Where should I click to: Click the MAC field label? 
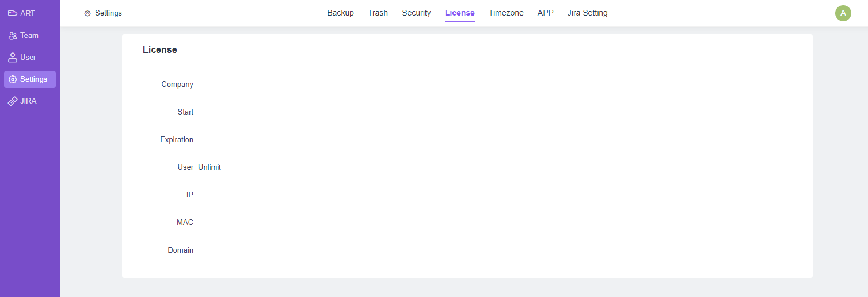click(x=185, y=223)
